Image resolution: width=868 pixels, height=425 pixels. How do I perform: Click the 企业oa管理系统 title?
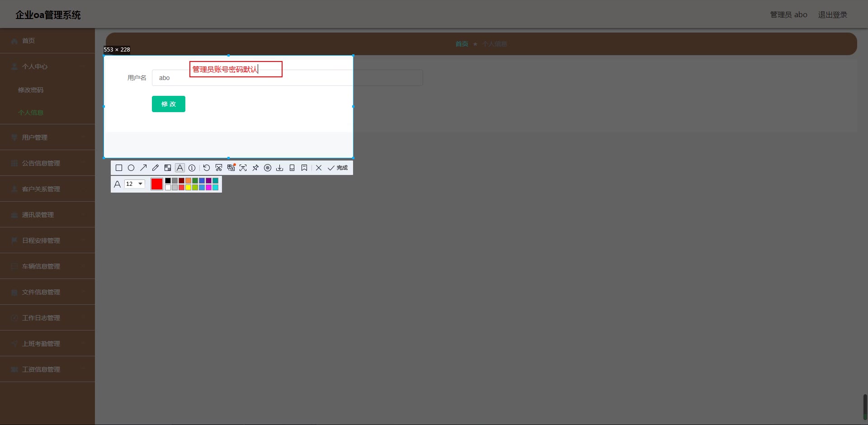pyautogui.click(x=48, y=15)
